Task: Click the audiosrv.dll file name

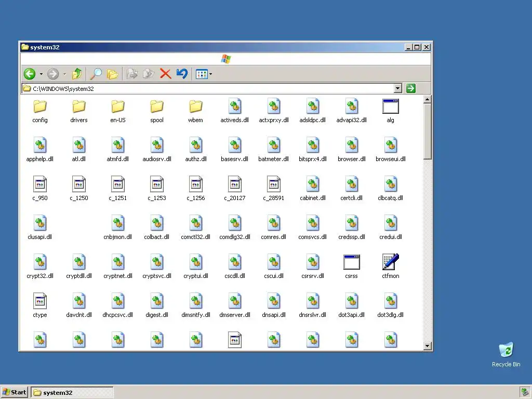Action: [157, 159]
